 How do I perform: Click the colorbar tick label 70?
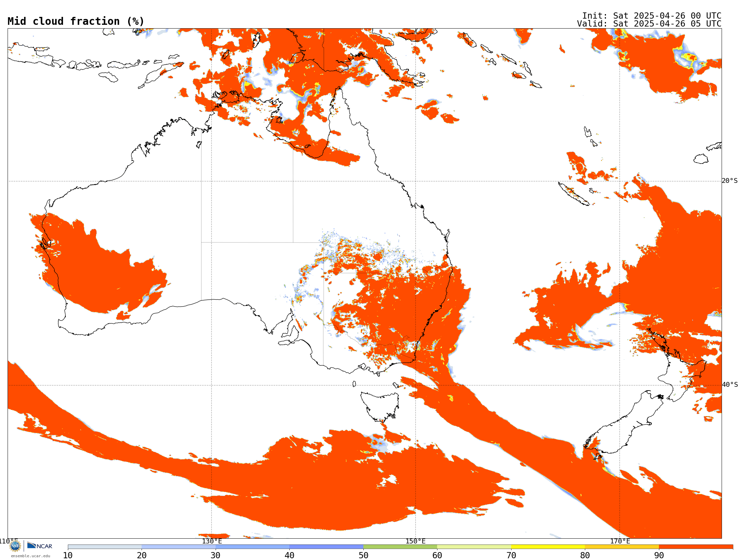511,555
